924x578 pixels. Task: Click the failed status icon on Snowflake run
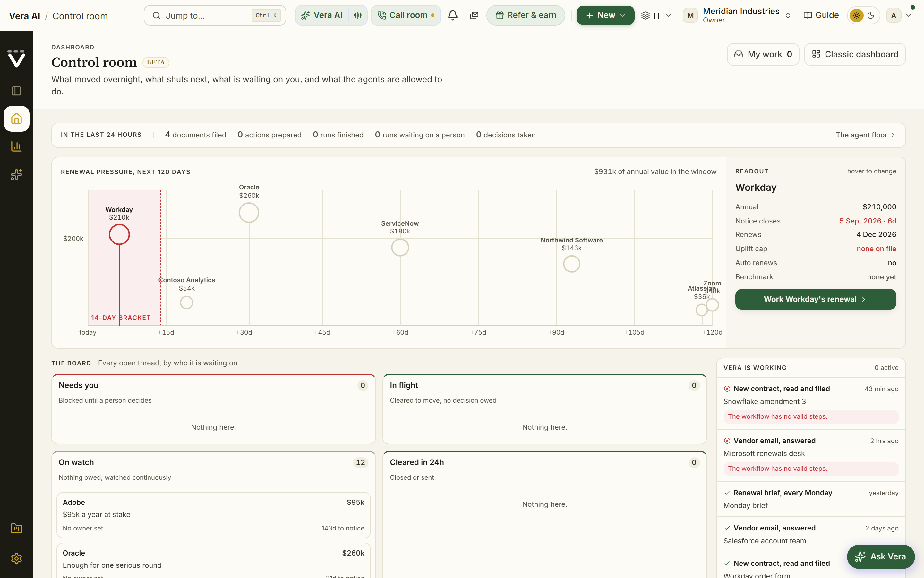(727, 389)
